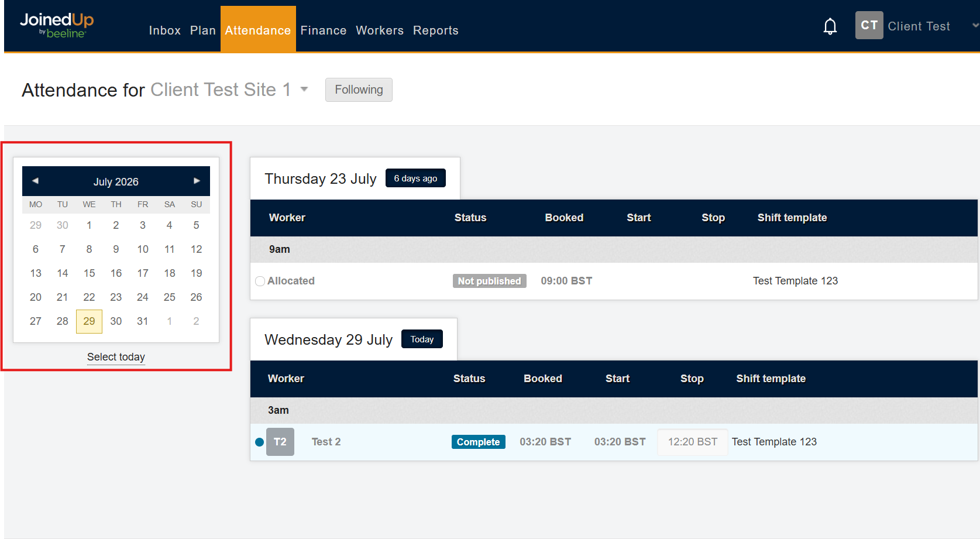
Task: Switch to the Attendance tab
Action: click(258, 29)
